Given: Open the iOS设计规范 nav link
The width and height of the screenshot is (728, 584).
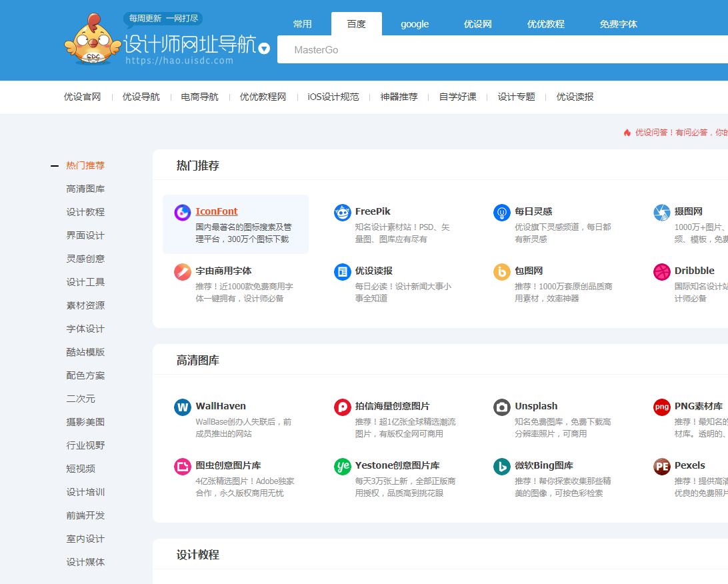Looking at the screenshot, I should (333, 97).
